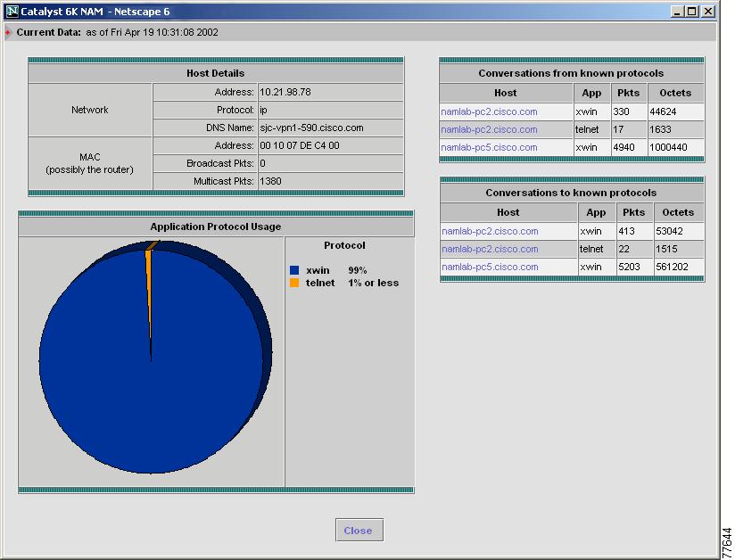
Task: Select the Multicast Pkts value 1380
Action: click(x=270, y=181)
